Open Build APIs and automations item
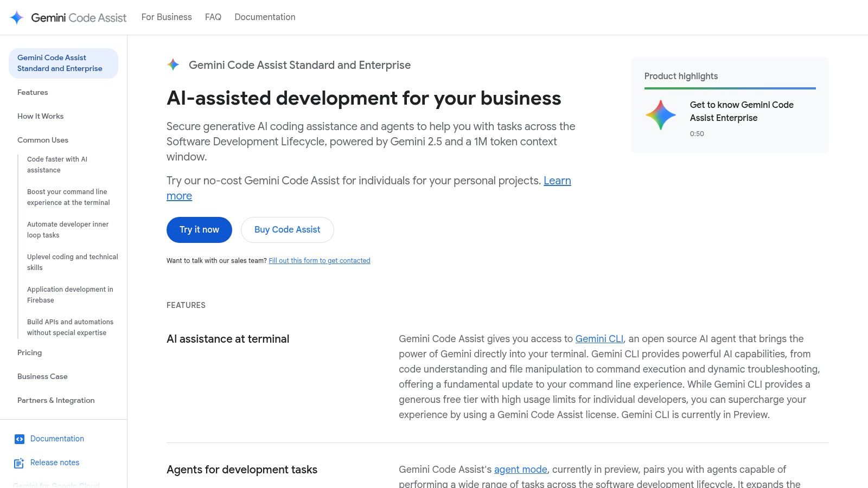Screen dimensions: 868x488 [70, 327]
